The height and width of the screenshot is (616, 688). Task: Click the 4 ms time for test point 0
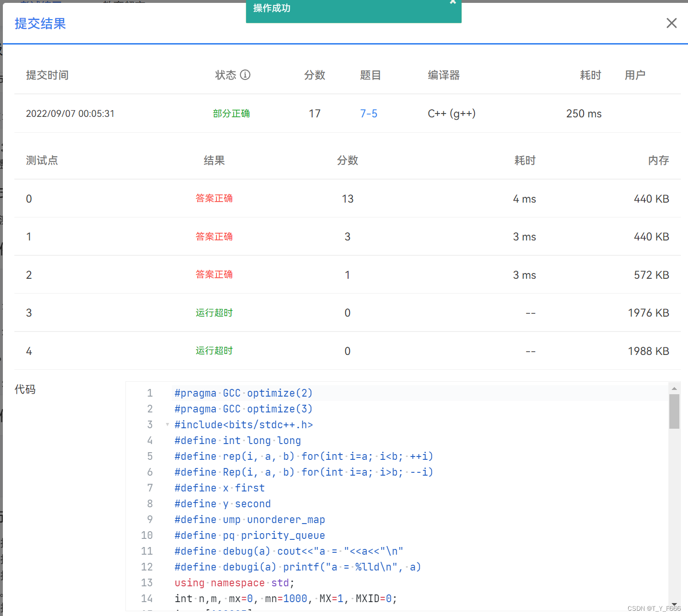click(524, 199)
